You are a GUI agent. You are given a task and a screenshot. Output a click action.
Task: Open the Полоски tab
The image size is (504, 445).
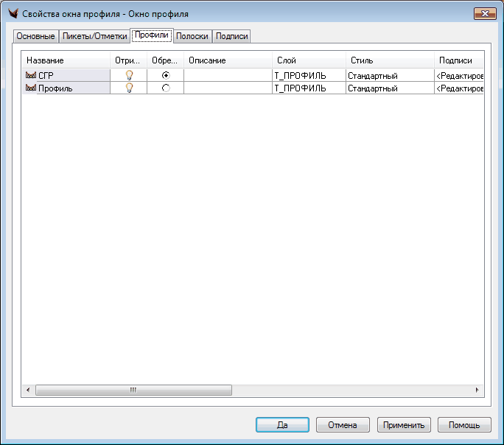pos(192,36)
